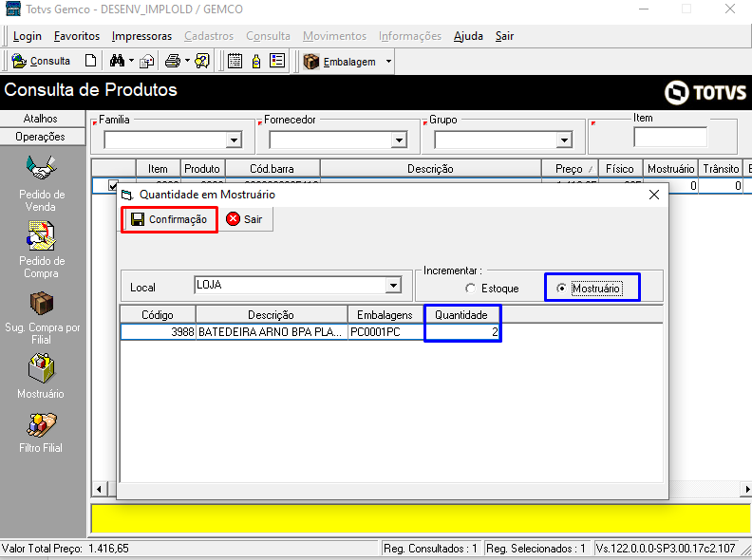The height and width of the screenshot is (560, 752).
Task: Click the details list icon in toolbar
Action: pyautogui.click(x=277, y=61)
